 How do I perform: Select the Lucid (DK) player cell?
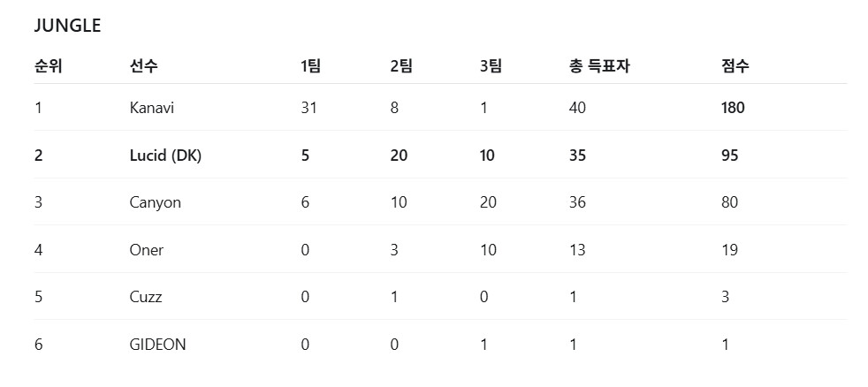tap(165, 156)
